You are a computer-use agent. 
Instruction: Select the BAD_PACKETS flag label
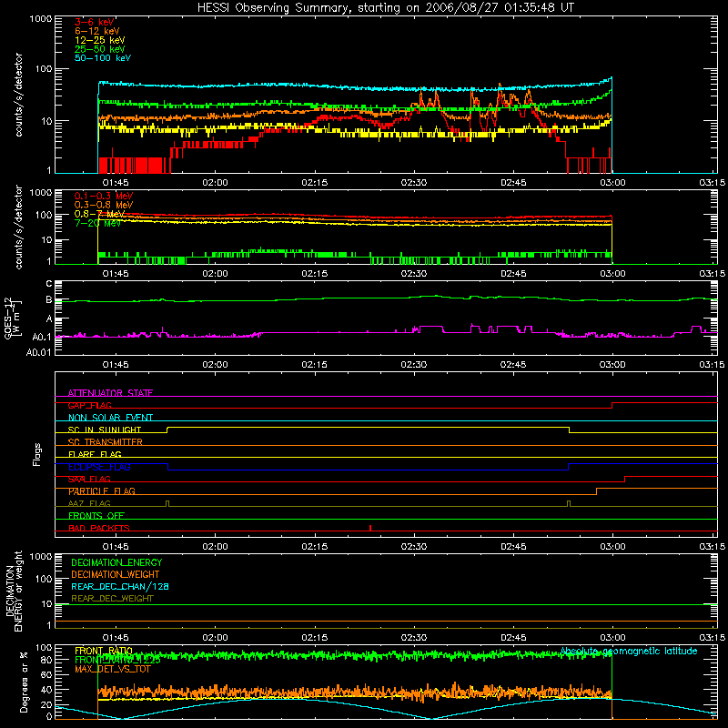[x=99, y=528]
